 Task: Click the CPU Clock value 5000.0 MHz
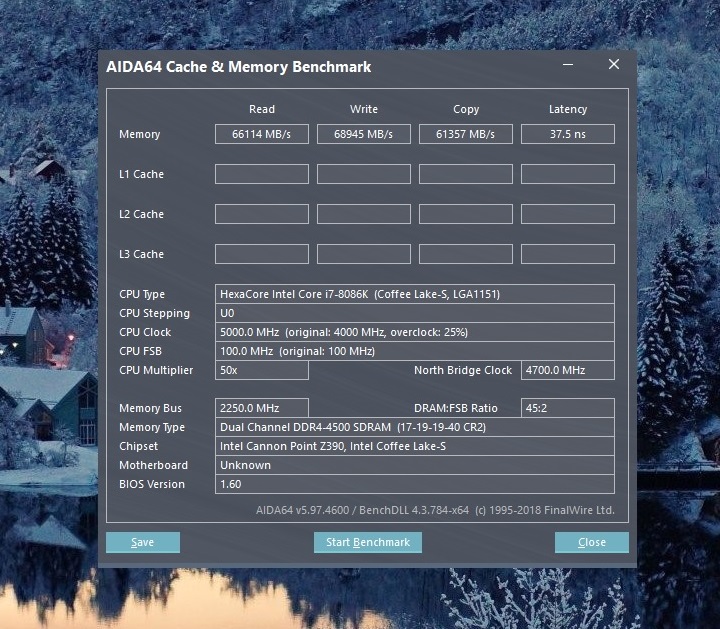click(415, 332)
